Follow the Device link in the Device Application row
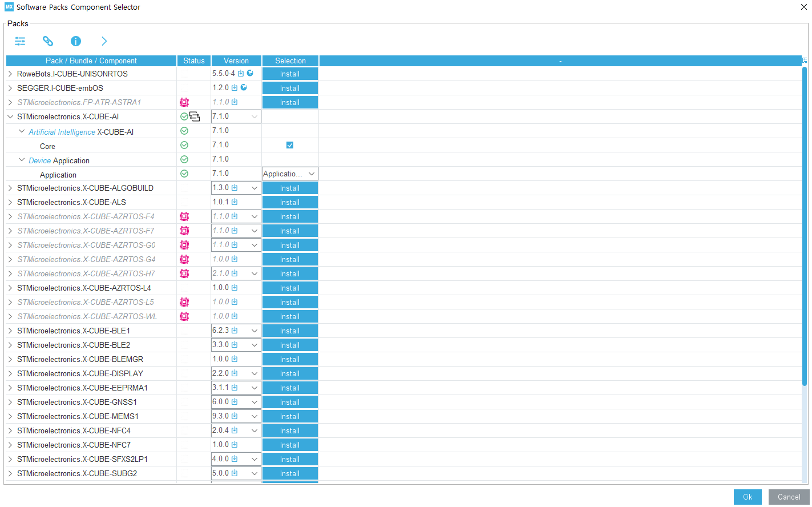 (x=40, y=160)
